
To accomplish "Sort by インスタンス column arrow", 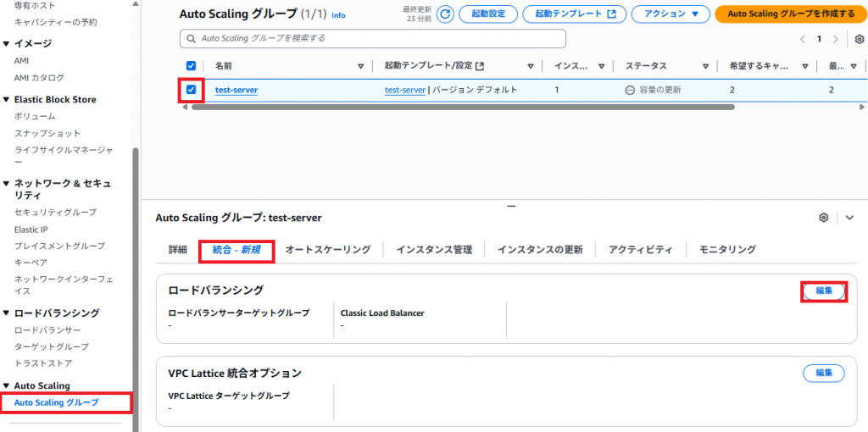I will pos(601,66).
